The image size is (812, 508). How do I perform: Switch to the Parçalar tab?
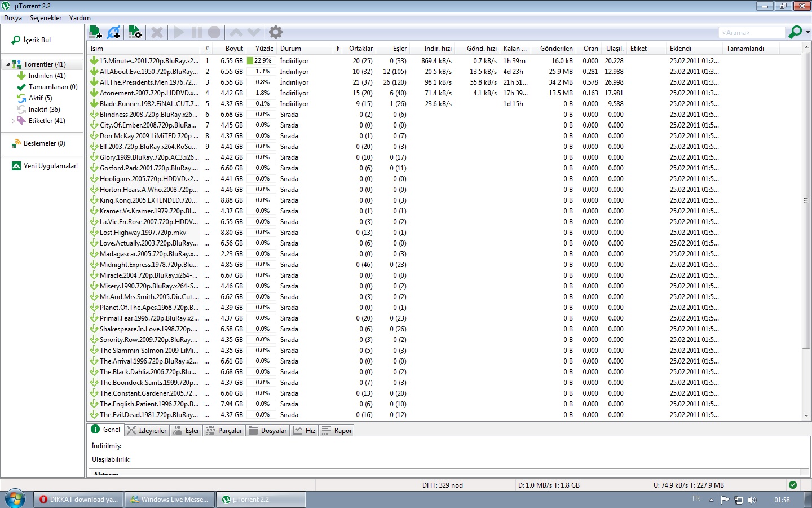(x=224, y=431)
